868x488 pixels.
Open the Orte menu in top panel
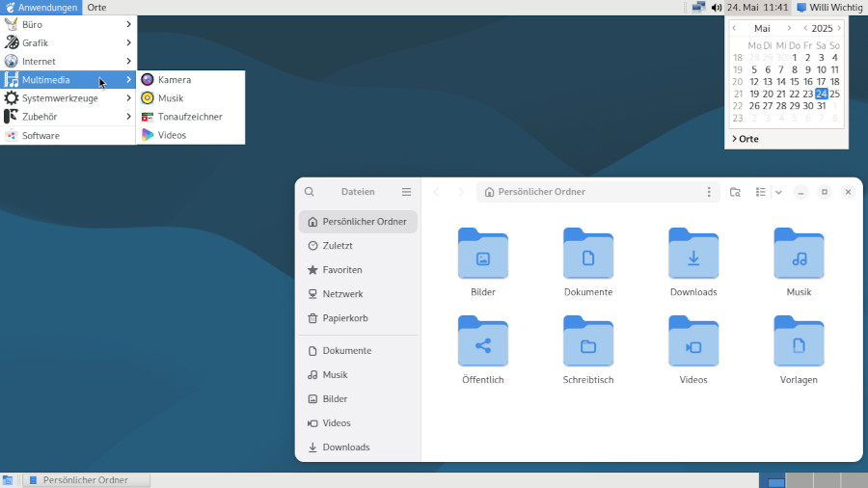pos(96,7)
